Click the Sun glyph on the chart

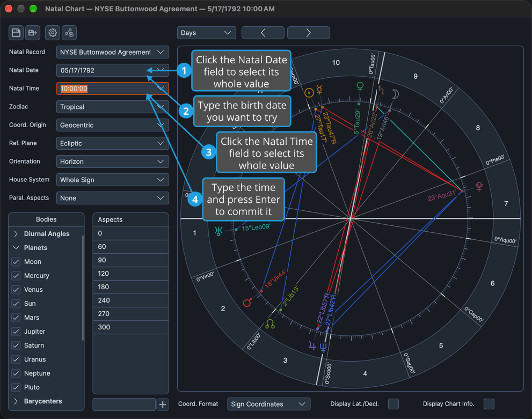[309, 93]
